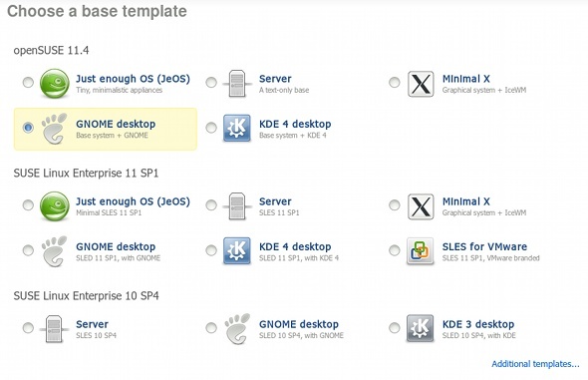
Task: Click the highlighted GNOME desktop template box
Action: tap(106, 129)
